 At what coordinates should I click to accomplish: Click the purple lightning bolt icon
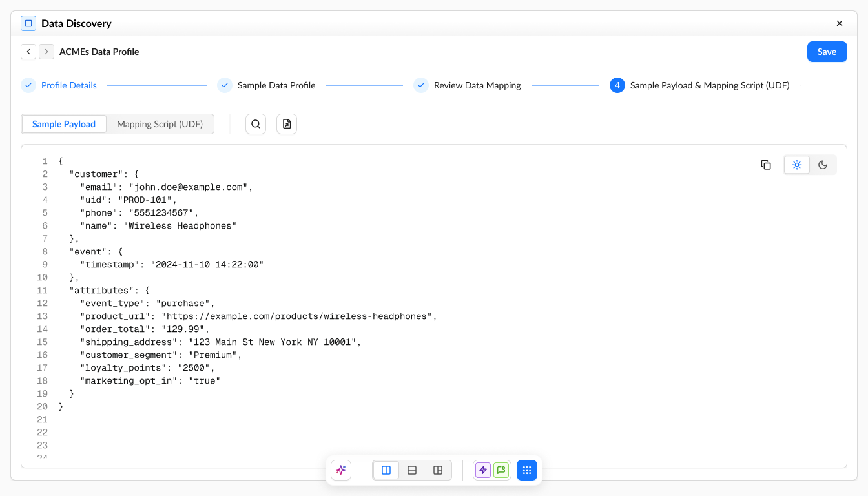click(x=483, y=470)
